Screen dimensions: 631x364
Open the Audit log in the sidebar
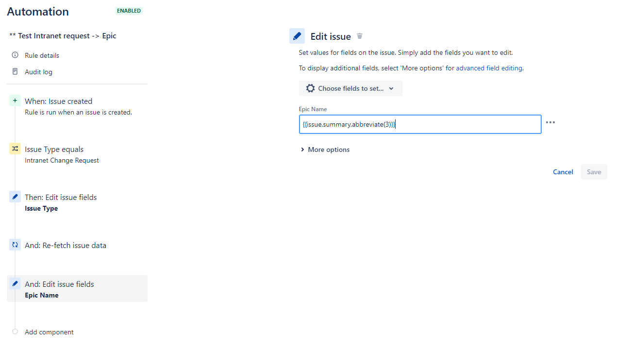coord(39,72)
